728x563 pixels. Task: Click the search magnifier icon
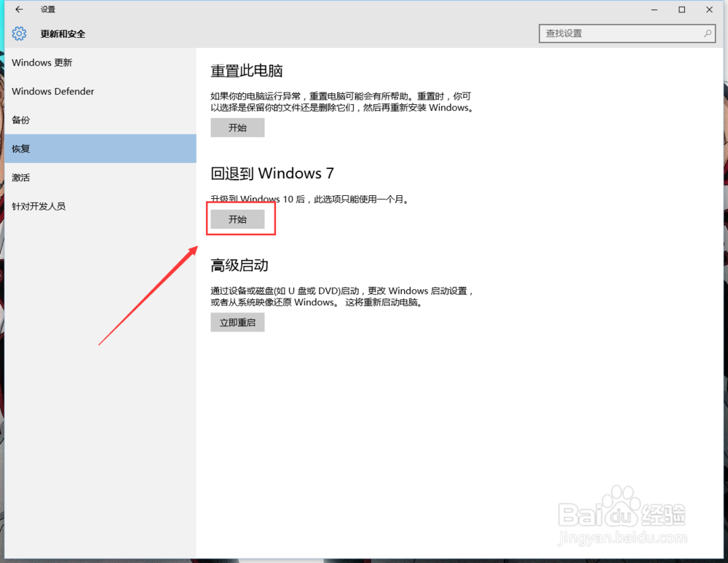[707, 34]
